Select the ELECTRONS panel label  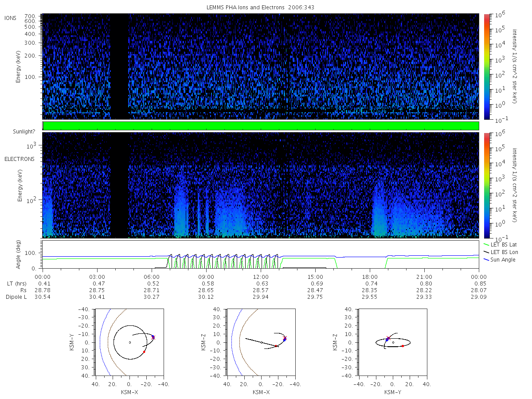click(19, 159)
